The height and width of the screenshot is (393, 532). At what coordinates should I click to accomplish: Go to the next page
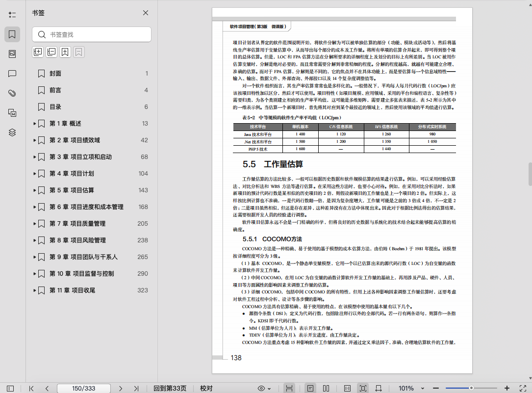tap(121, 388)
